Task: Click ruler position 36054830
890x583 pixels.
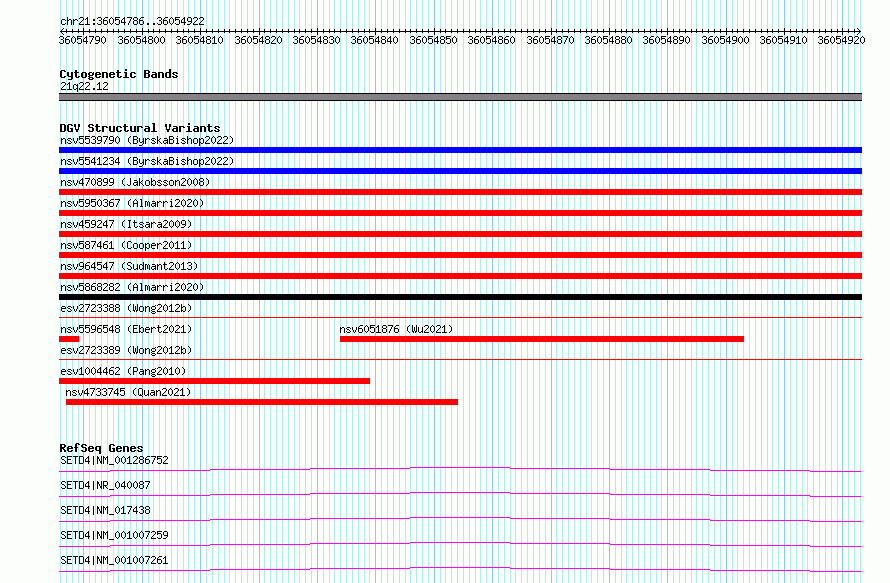Action: pyautogui.click(x=317, y=40)
